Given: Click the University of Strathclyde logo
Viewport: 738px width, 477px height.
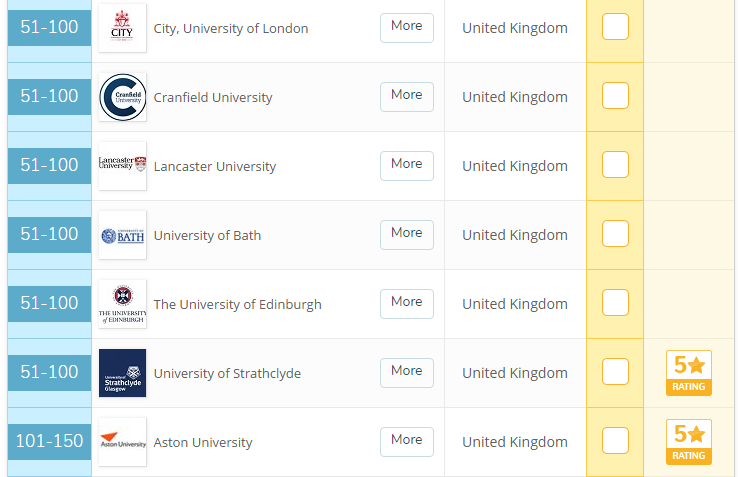Looking at the screenshot, I should click(x=122, y=373).
